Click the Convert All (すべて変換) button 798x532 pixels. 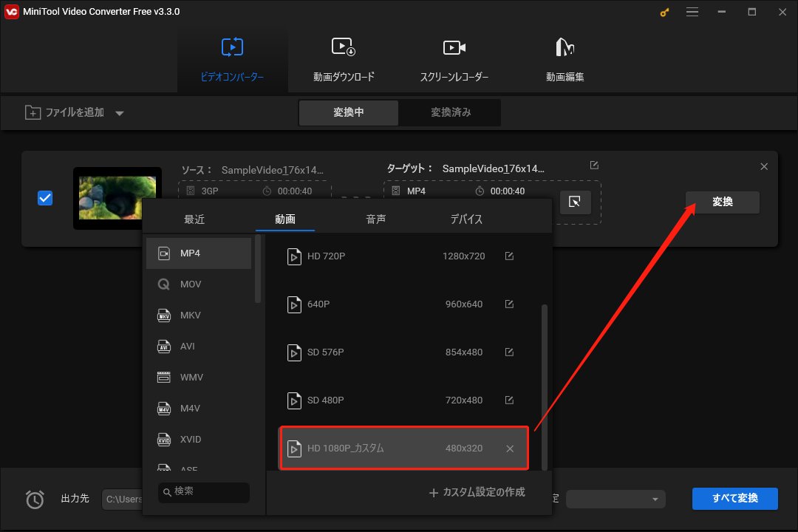(734, 499)
